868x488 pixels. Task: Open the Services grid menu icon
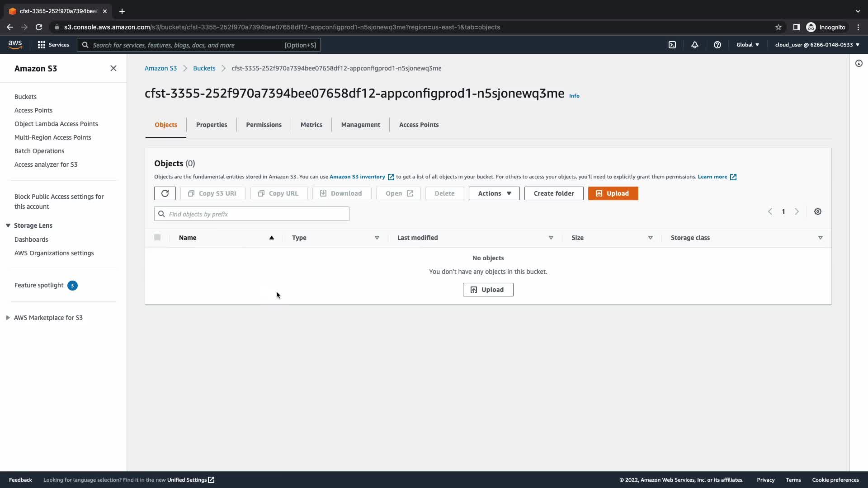(42, 45)
